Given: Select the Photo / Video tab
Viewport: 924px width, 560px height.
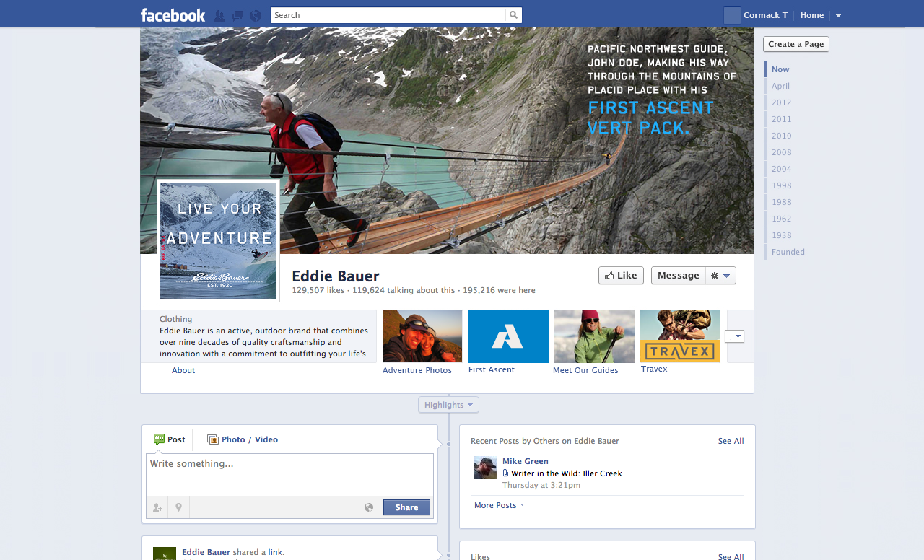Looking at the screenshot, I should [243, 439].
